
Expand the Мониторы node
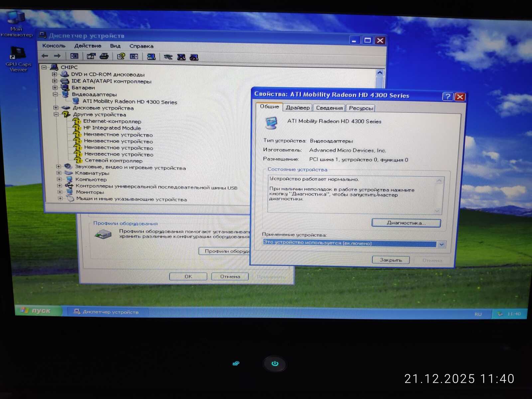[60, 192]
